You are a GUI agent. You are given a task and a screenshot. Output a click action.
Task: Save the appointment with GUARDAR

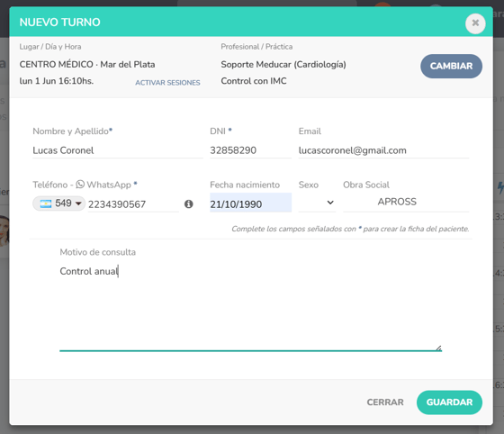click(449, 402)
